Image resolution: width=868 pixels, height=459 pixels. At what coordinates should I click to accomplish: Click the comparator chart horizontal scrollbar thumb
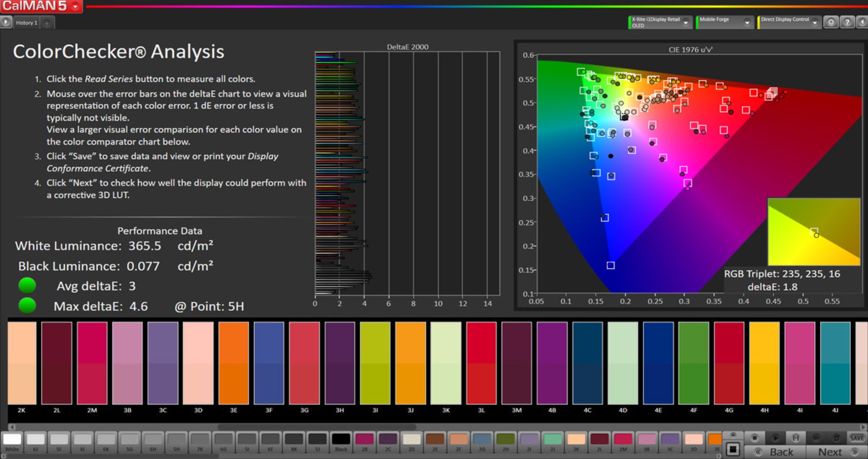pos(316,426)
